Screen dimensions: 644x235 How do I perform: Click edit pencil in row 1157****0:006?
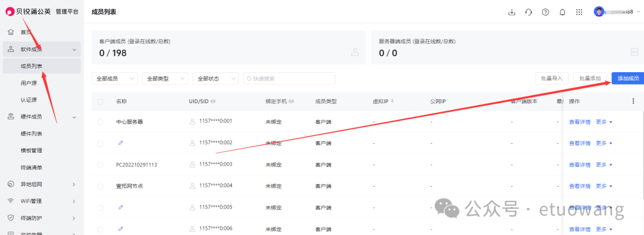click(120, 228)
